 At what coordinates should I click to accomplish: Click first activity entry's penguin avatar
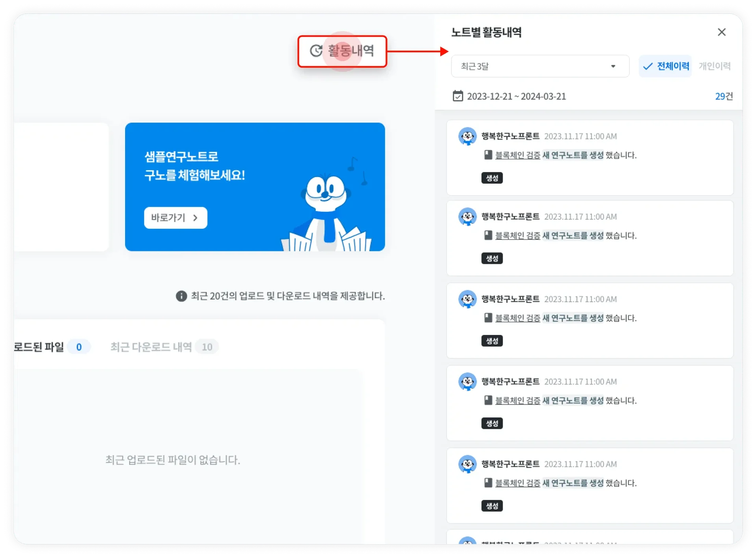(467, 137)
